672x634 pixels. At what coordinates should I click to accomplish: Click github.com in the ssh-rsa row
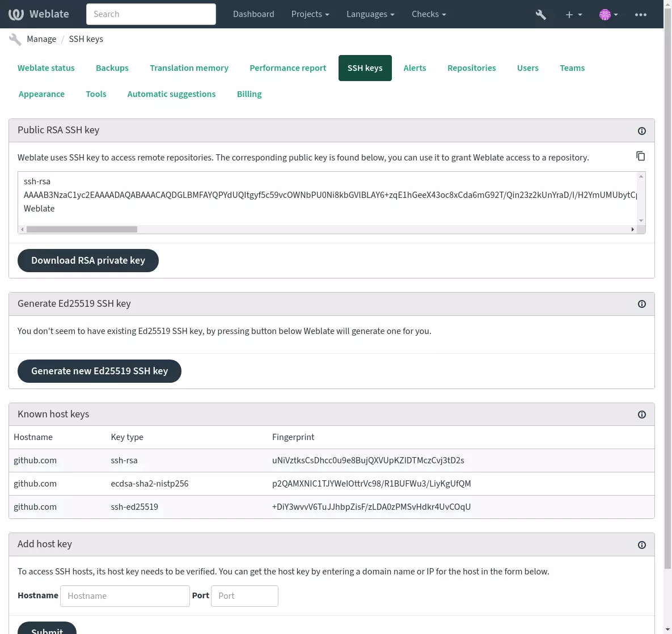pyautogui.click(x=35, y=460)
